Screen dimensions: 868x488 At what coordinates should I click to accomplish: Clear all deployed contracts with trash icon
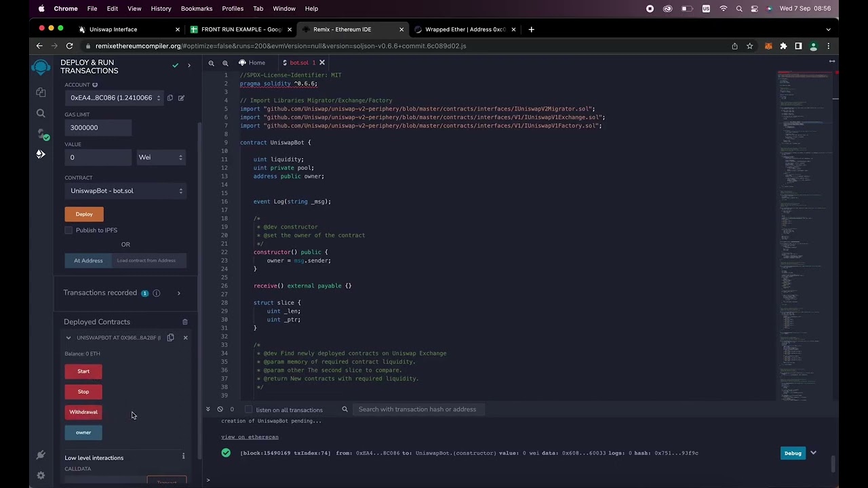185,322
